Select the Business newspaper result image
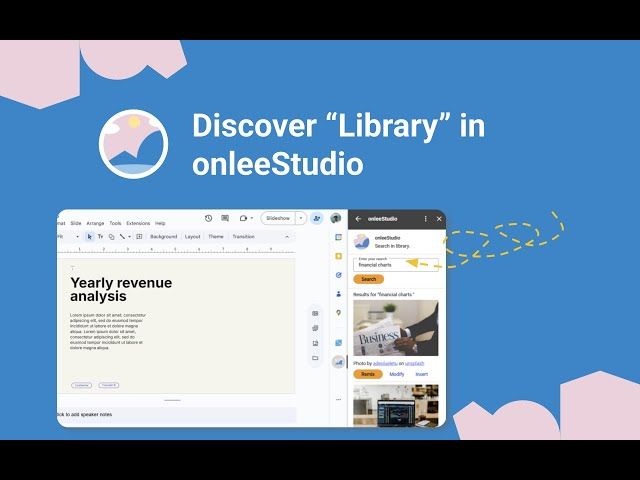Screen dimensions: 640x480 click(x=396, y=328)
